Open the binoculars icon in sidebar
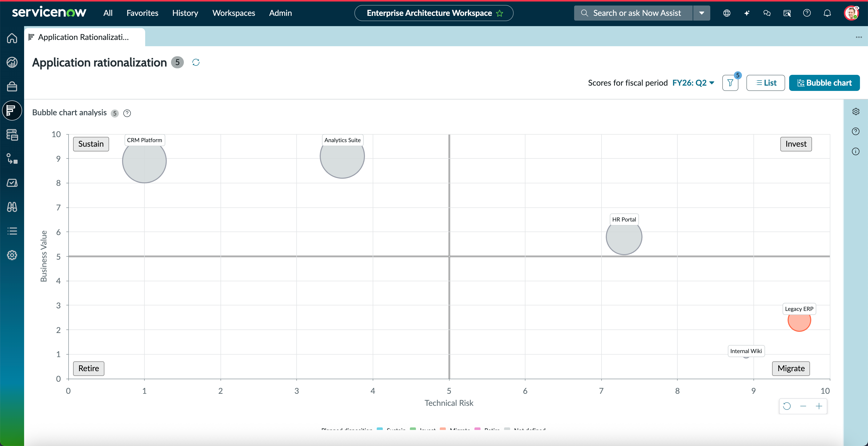Viewport: 868px width, 446px height. [12, 207]
